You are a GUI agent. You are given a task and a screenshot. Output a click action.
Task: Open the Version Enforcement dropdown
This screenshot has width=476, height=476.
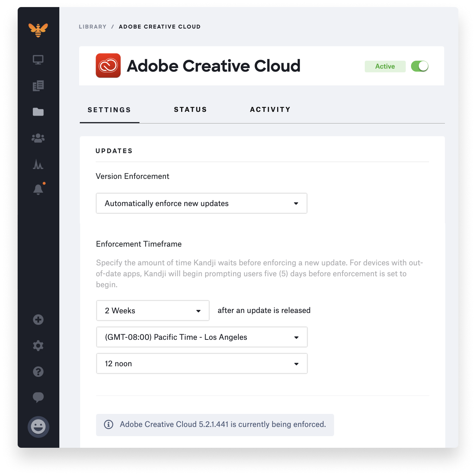coord(201,203)
